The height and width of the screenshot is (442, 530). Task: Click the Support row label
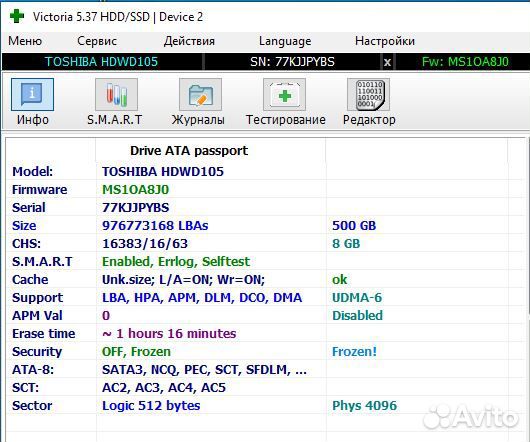pyautogui.click(x=38, y=298)
